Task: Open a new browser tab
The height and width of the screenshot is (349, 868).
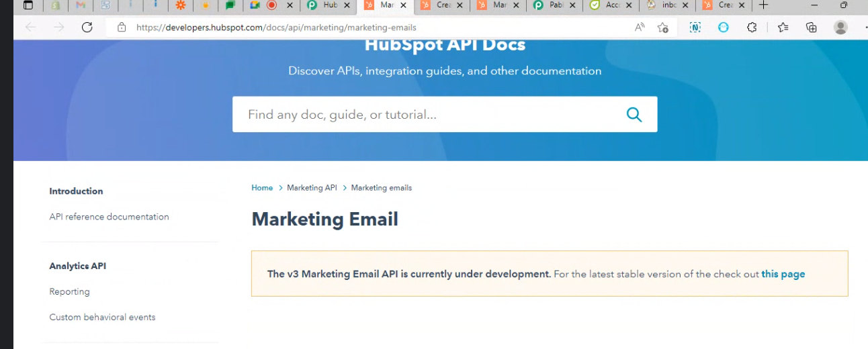Action: coord(764,5)
